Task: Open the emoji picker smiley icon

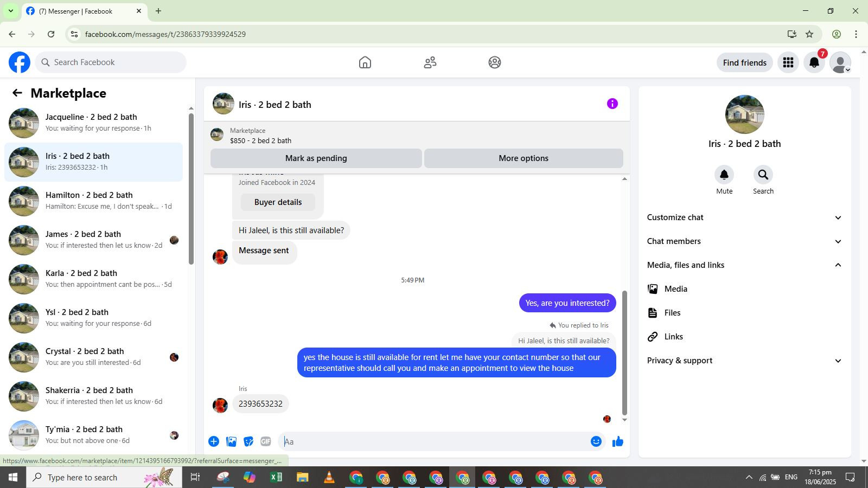Action: point(596,441)
